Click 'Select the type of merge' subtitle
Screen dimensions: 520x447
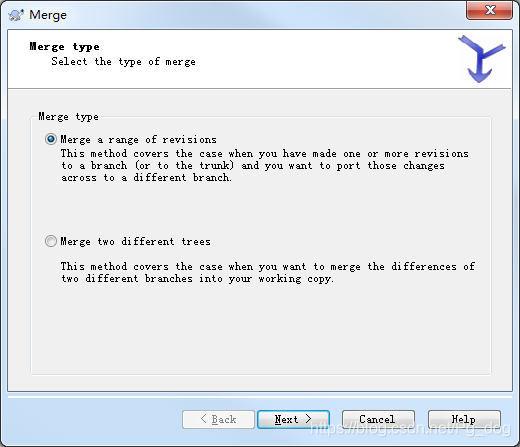(x=123, y=62)
